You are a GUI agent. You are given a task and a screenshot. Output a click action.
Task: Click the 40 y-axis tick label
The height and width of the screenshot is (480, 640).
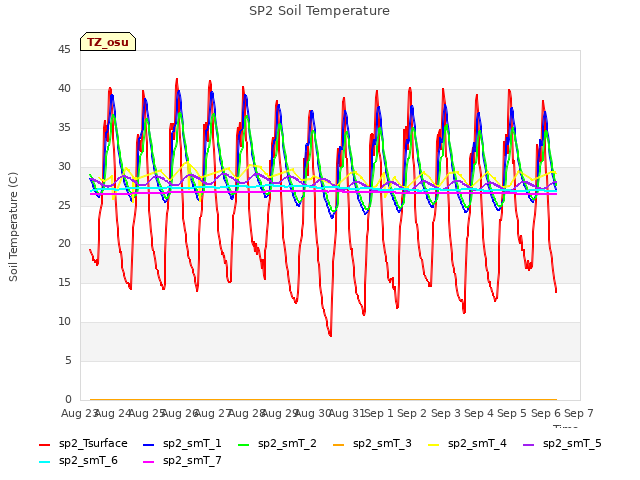64,89
